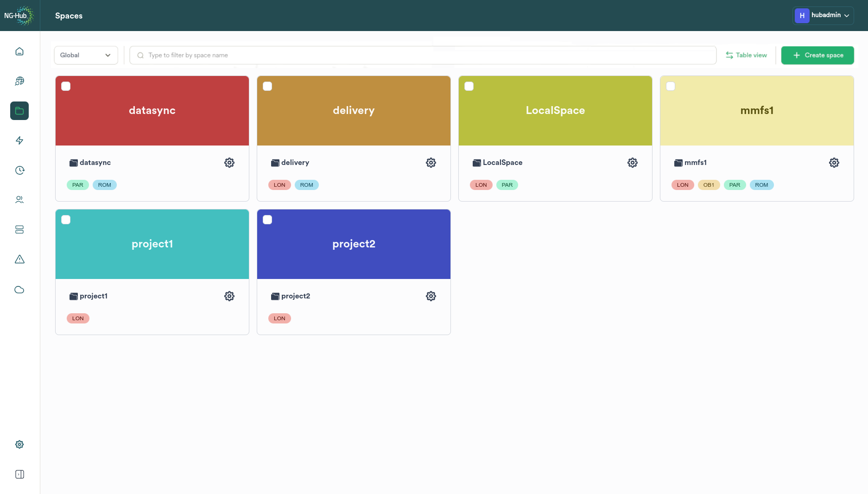Click the alerts warning triangle icon
The height and width of the screenshot is (494, 868).
[19, 259]
